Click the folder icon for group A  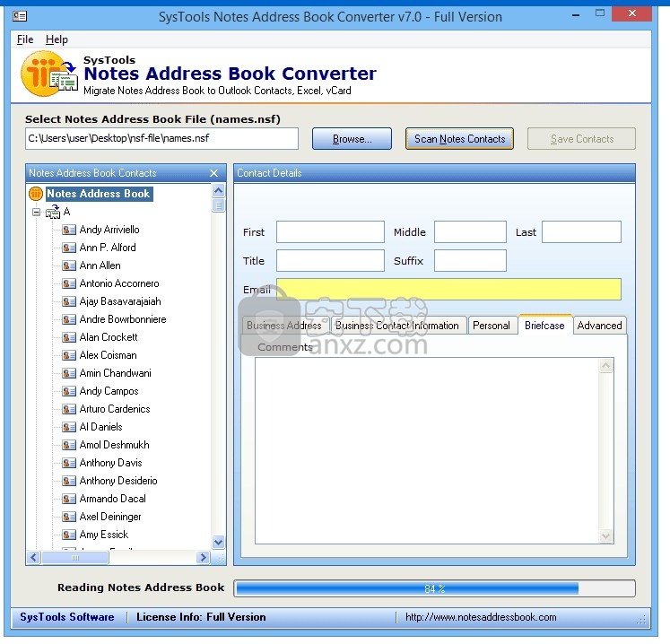(x=53, y=212)
